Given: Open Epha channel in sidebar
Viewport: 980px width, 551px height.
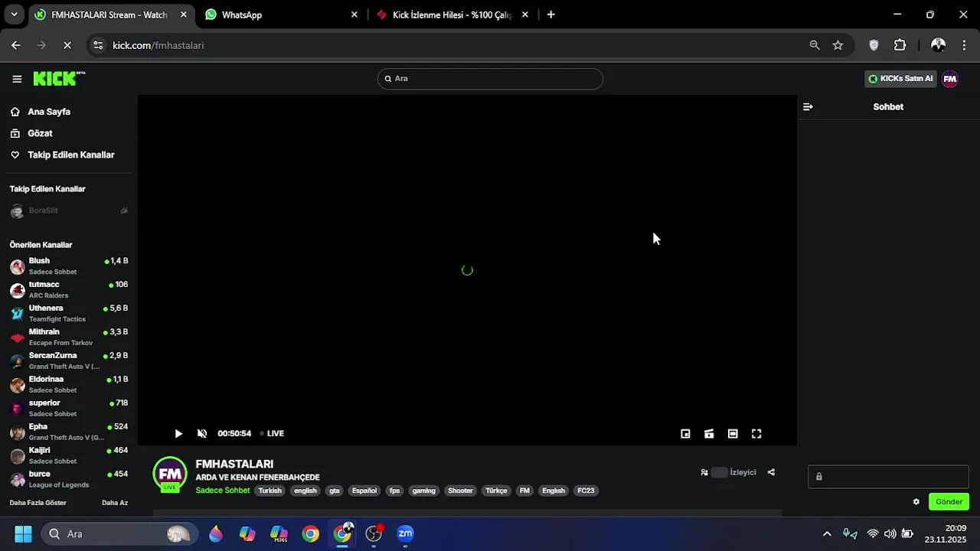Looking at the screenshot, I should [x=69, y=432].
